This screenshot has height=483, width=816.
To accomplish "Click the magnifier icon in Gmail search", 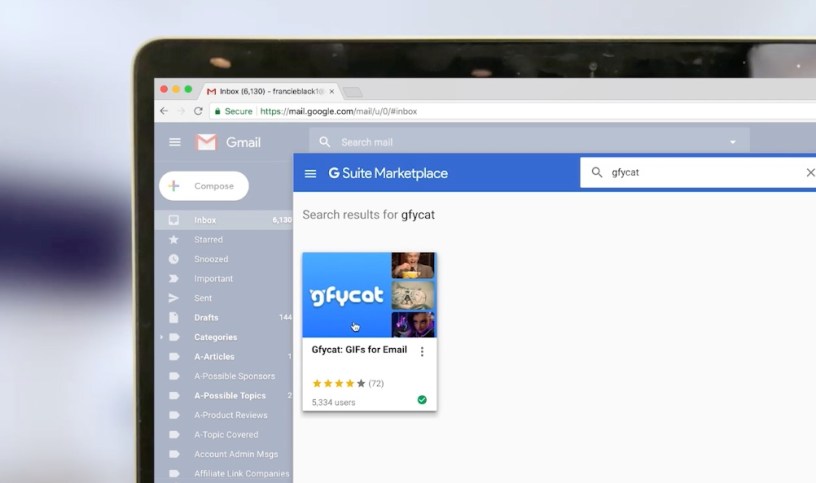I will coord(325,142).
